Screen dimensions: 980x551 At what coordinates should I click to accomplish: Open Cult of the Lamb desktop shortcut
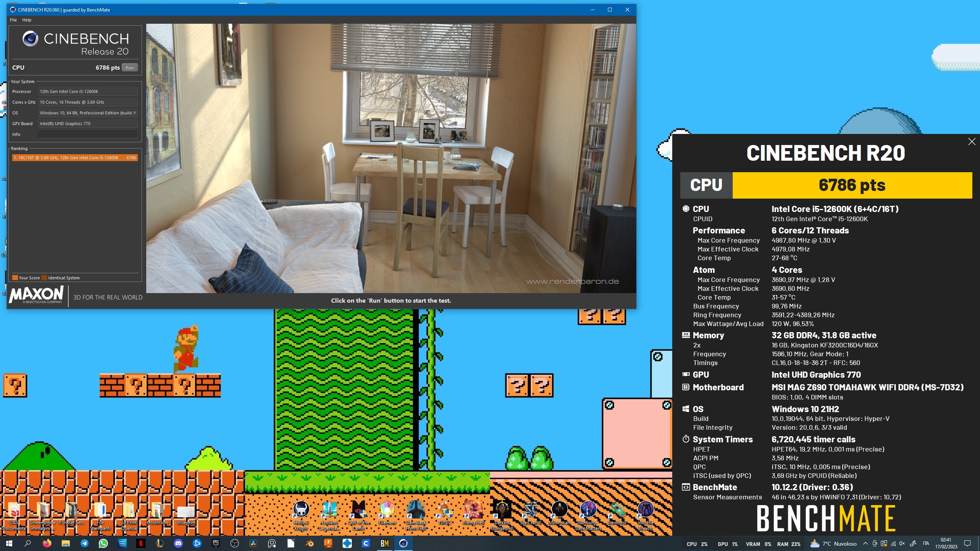tap(359, 516)
